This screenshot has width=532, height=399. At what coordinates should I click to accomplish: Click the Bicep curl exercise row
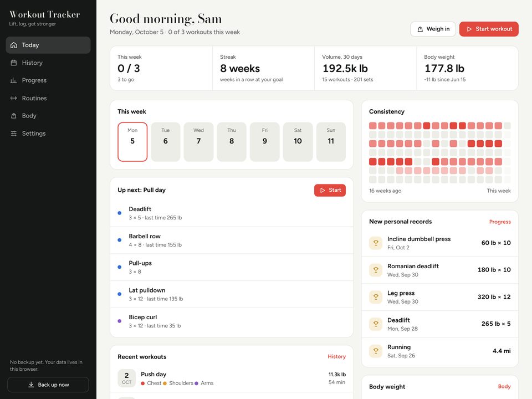pos(232,321)
